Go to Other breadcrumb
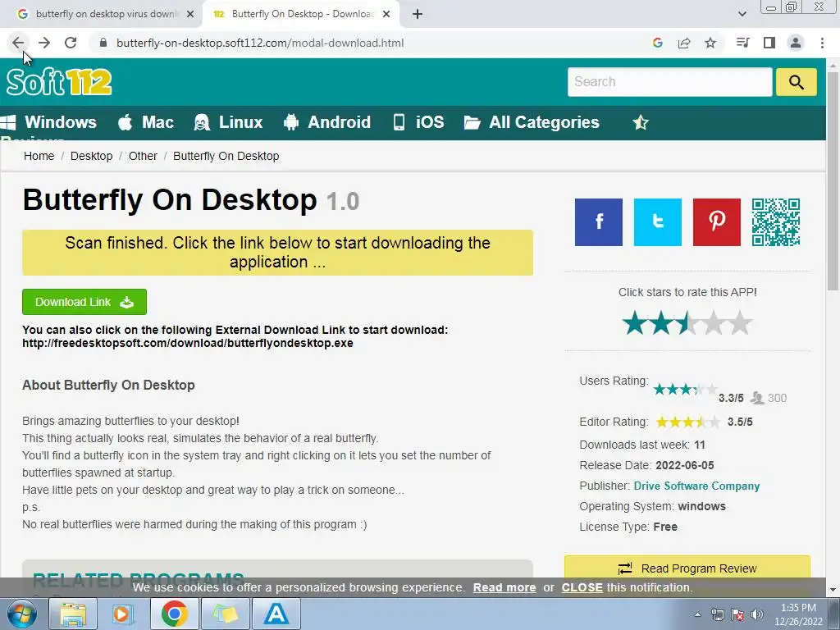This screenshot has width=840, height=630. tap(143, 156)
